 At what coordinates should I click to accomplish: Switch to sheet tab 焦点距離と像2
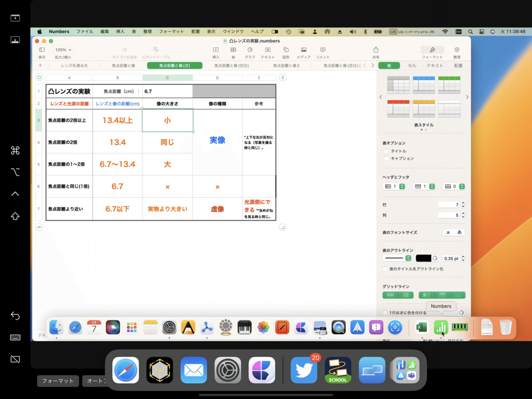click(x=286, y=65)
